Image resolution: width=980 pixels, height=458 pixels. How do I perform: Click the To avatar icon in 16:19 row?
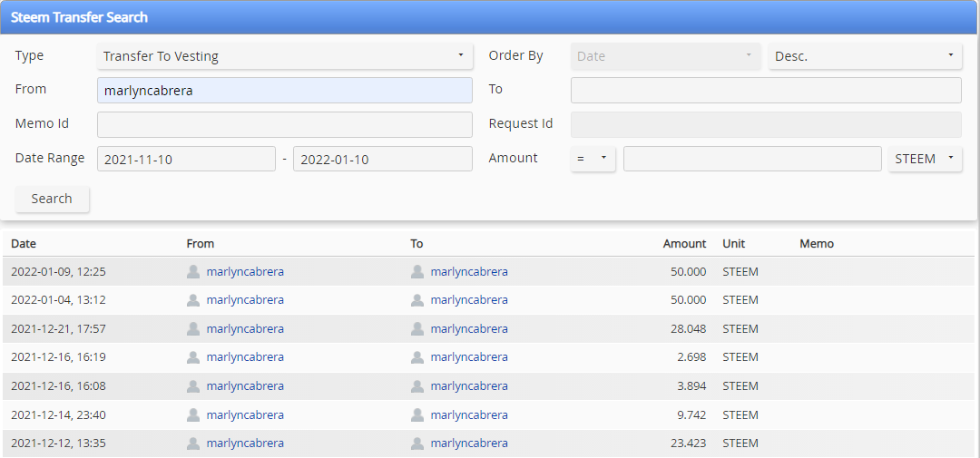417,357
